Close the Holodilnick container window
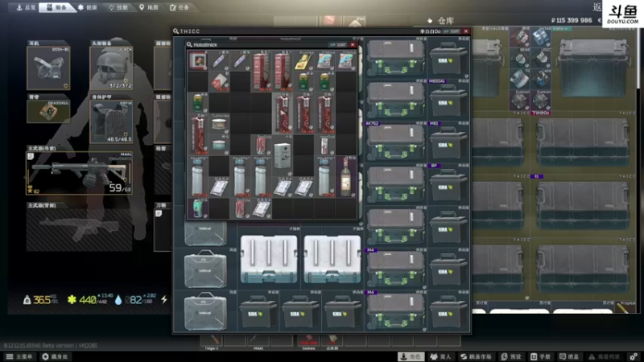 tap(353, 44)
